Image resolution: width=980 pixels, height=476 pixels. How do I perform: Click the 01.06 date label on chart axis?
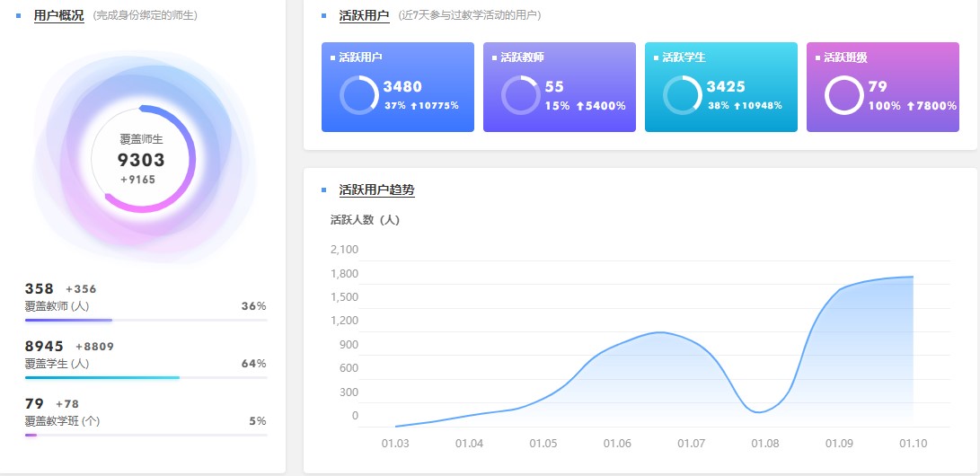(617, 444)
